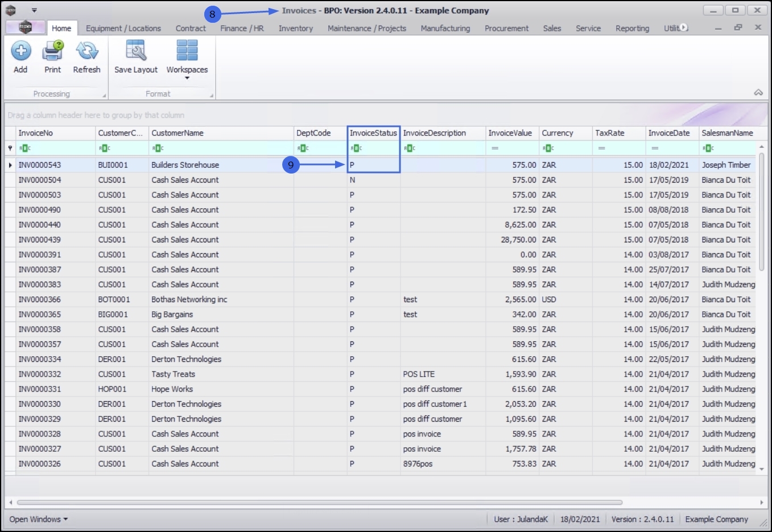Open the Open Windows dropdown
772x532 pixels.
[x=38, y=519]
